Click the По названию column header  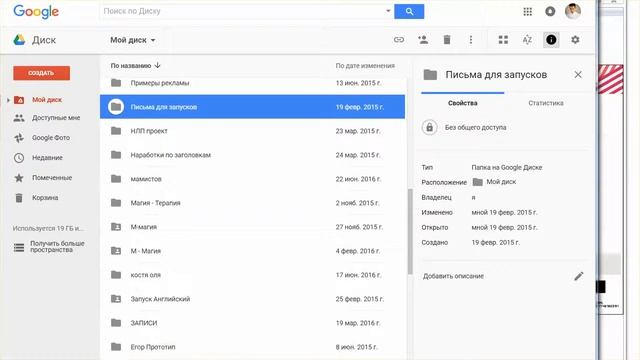(x=131, y=66)
